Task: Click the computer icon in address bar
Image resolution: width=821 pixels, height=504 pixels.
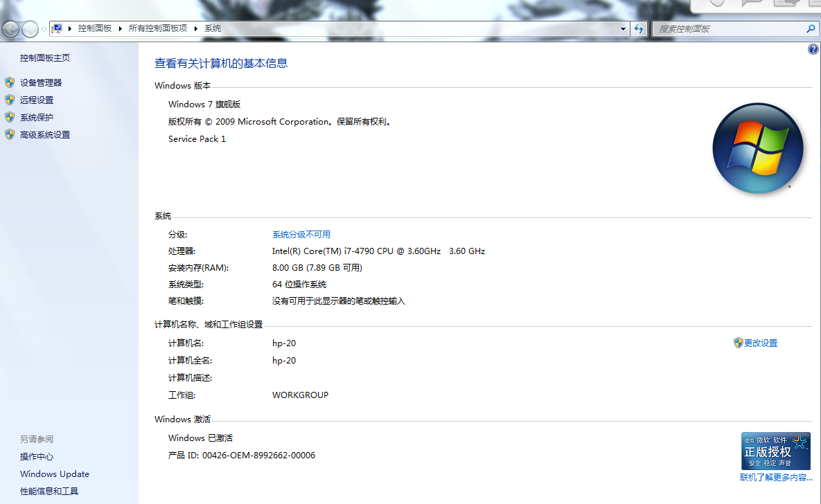Action: pyautogui.click(x=57, y=28)
